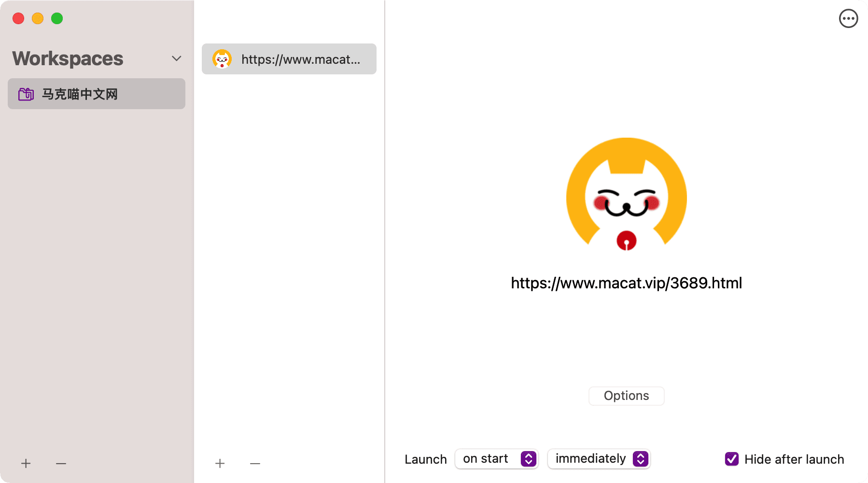
Task: Click the Workspaces heading
Action: (x=68, y=58)
